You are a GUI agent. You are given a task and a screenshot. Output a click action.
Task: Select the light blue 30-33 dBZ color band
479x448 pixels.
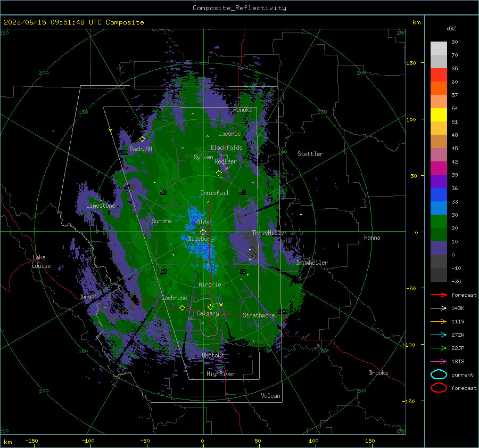(x=439, y=208)
